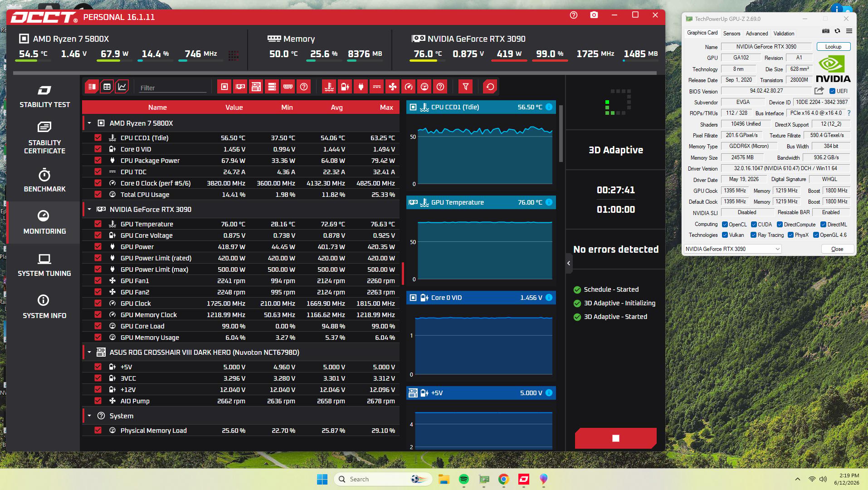This screenshot has height=490, width=868.
Task: Collapse the System sensor group
Action: pos(89,416)
